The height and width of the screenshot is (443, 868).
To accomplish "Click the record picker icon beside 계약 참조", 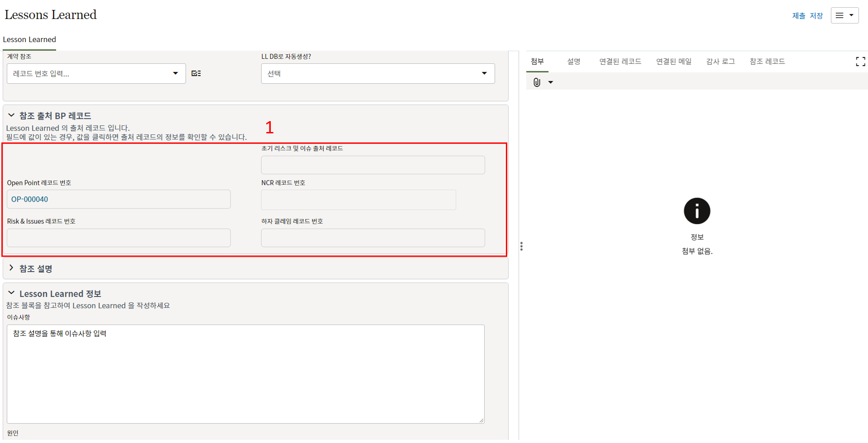I will point(196,73).
